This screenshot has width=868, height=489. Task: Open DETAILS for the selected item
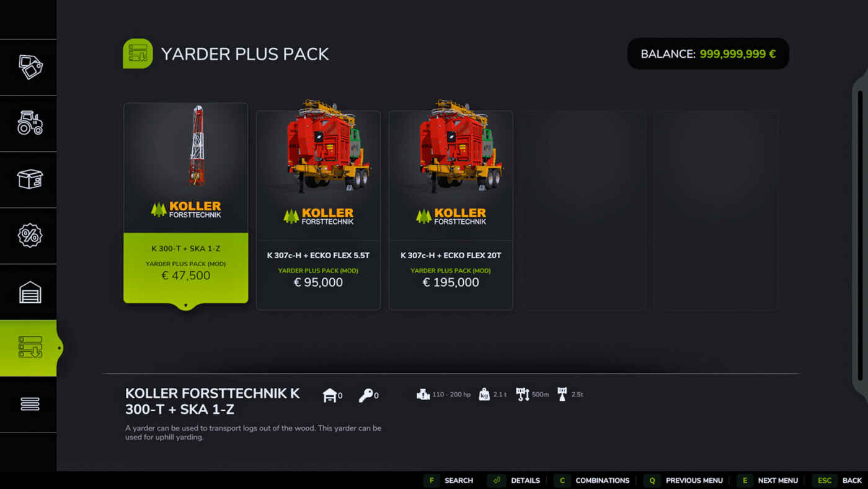click(514, 480)
